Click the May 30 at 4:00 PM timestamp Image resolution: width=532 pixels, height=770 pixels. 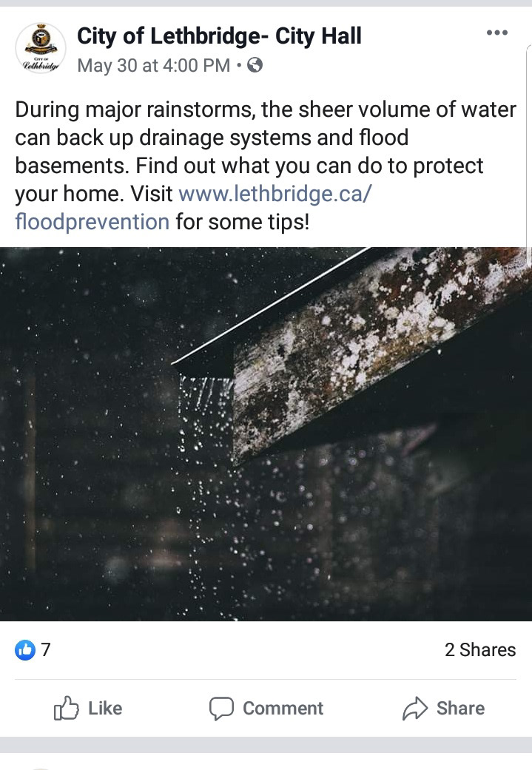(x=153, y=65)
